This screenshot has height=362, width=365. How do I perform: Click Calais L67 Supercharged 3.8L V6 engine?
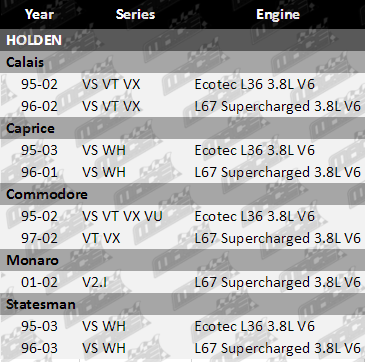[x=278, y=106]
